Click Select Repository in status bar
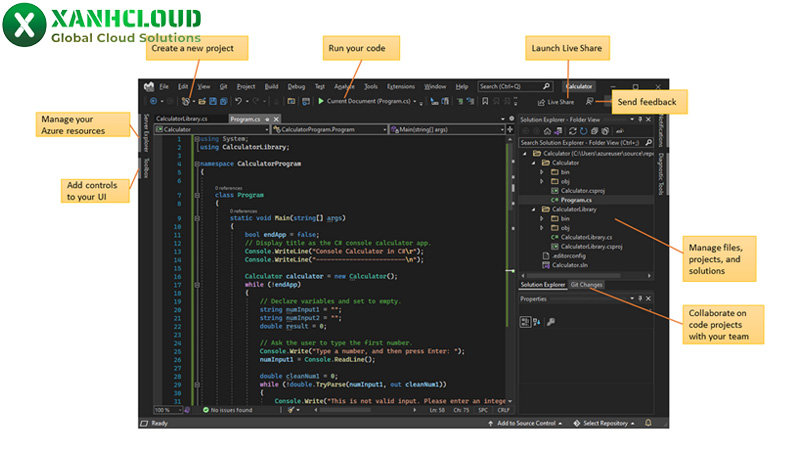Screen dimensions: 800x451 pyautogui.click(x=604, y=423)
